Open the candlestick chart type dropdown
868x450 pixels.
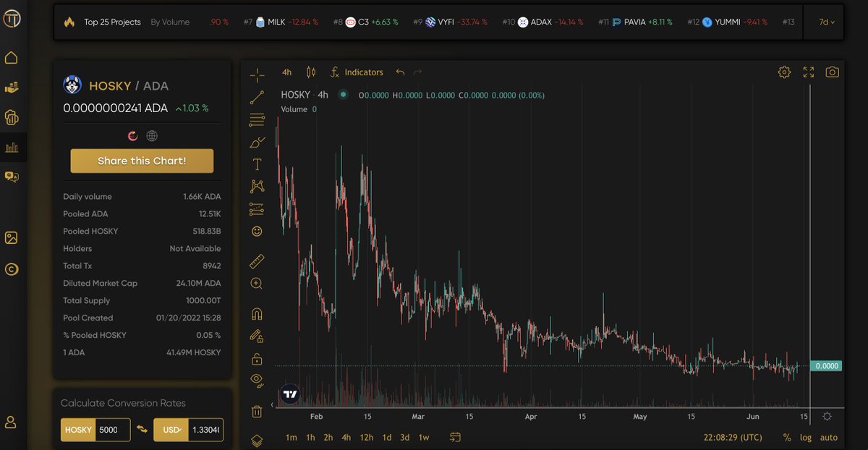click(311, 72)
